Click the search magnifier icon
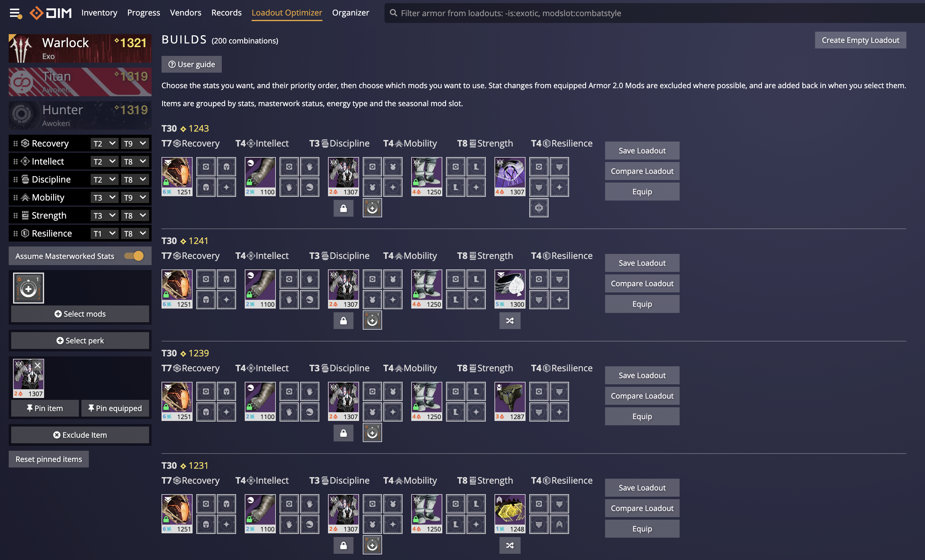925x560 pixels. pos(393,13)
